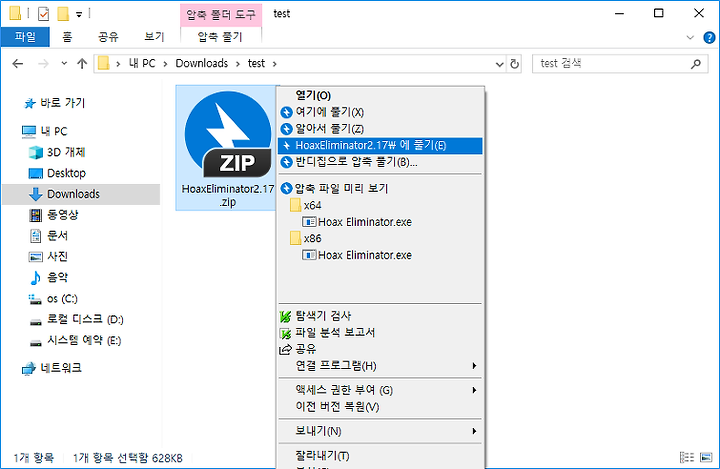
Task: Open Customize Quick Access Toolbar dropdown
Action: [79, 15]
